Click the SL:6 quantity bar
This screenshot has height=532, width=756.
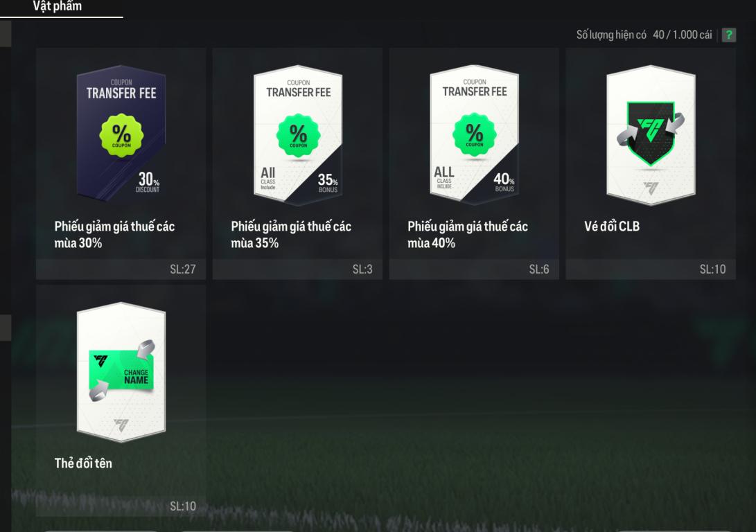coord(474,269)
